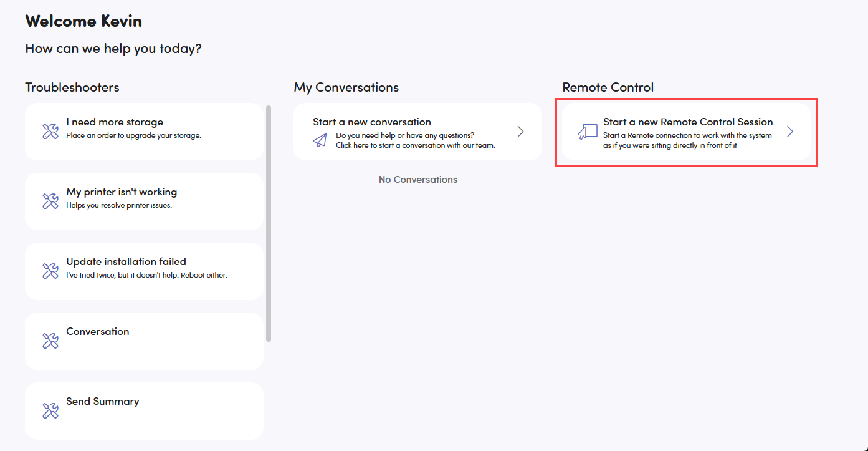Viewport: 868px width, 451px height.
Task: Click Start a new Remote Control Session title
Action: (x=688, y=122)
